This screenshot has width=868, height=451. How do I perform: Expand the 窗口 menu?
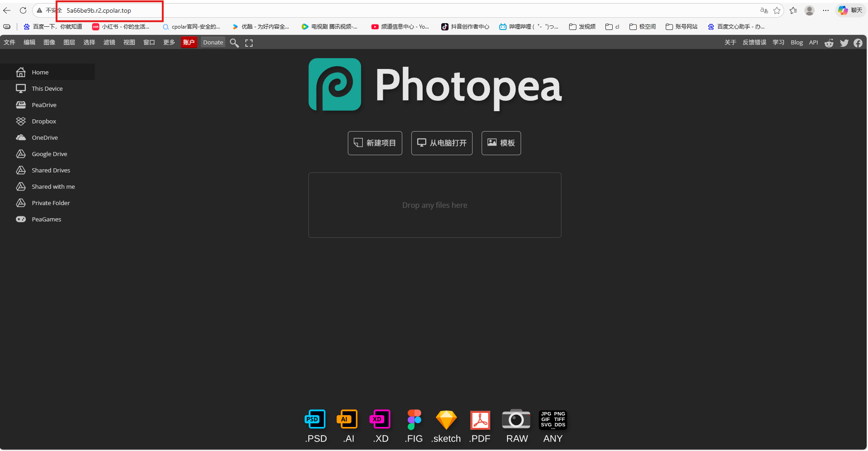click(x=149, y=42)
